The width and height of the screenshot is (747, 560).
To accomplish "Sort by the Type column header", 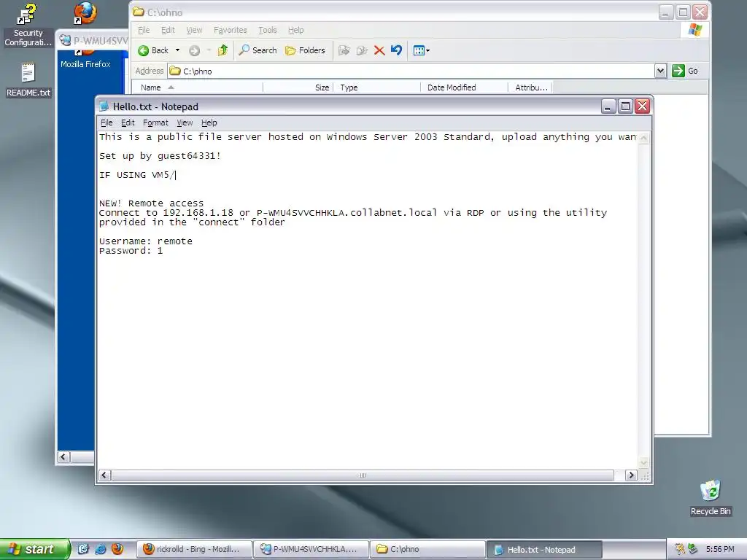I will [377, 87].
